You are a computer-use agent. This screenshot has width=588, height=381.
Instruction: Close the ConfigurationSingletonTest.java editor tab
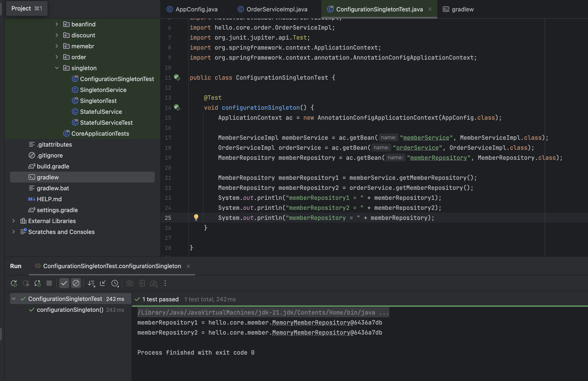point(430,9)
